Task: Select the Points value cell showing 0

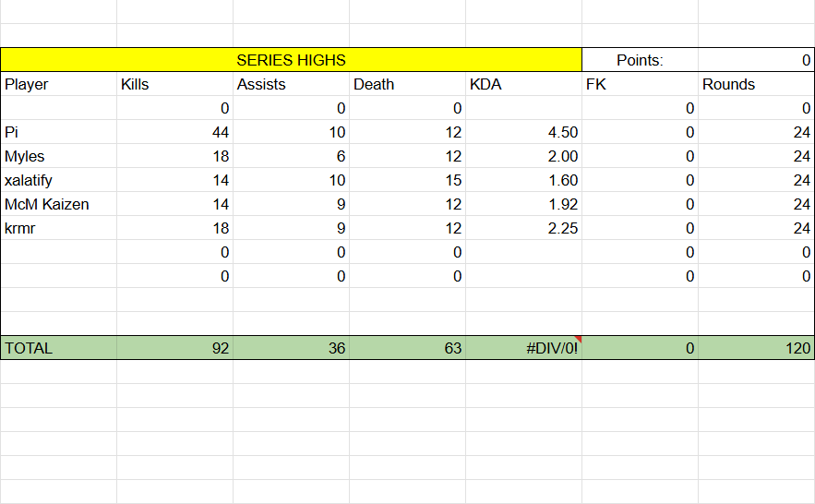Action: pyautogui.click(x=756, y=60)
